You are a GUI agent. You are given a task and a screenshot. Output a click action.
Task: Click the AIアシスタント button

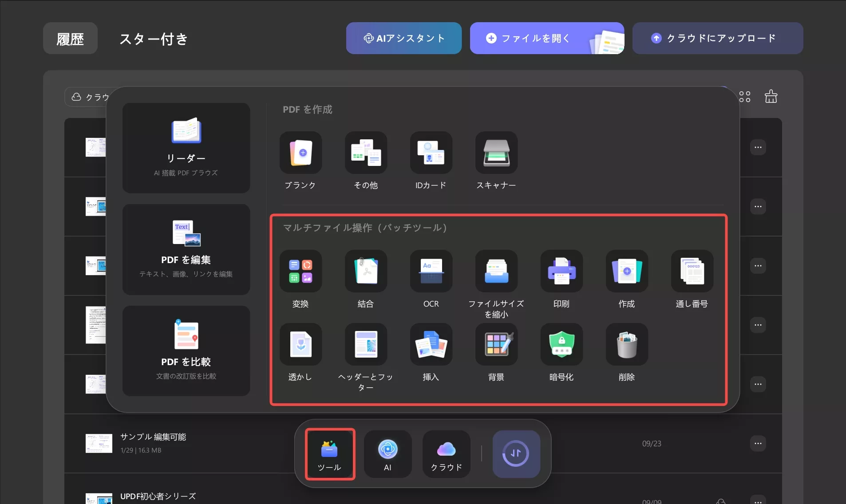click(x=404, y=38)
